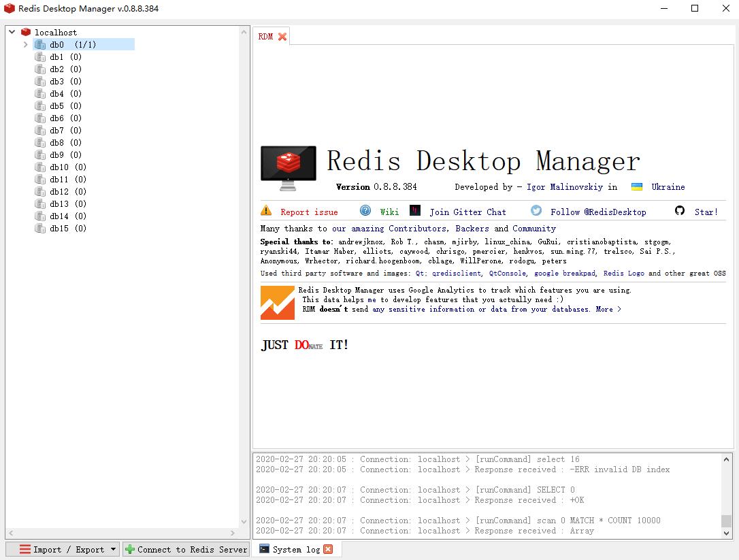Viewport: 739px width, 560px height.
Task: Click the Google Analytics orange icon
Action: 277,303
